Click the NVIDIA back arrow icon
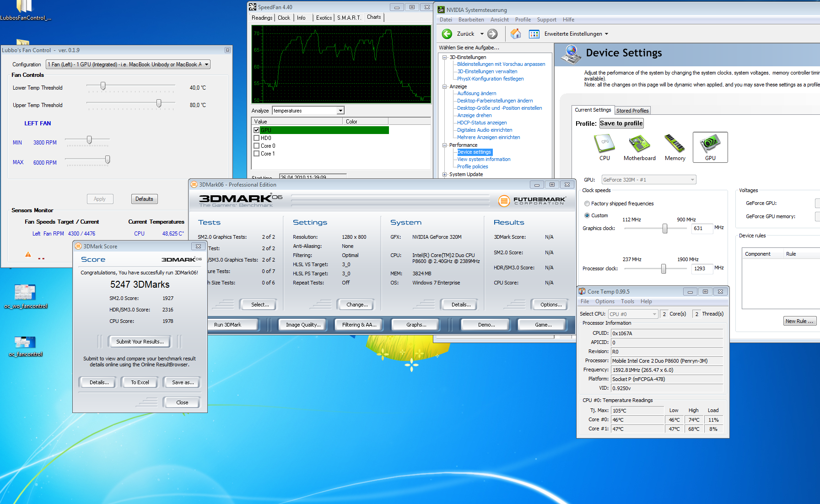The image size is (820, 504). pos(447,34)
